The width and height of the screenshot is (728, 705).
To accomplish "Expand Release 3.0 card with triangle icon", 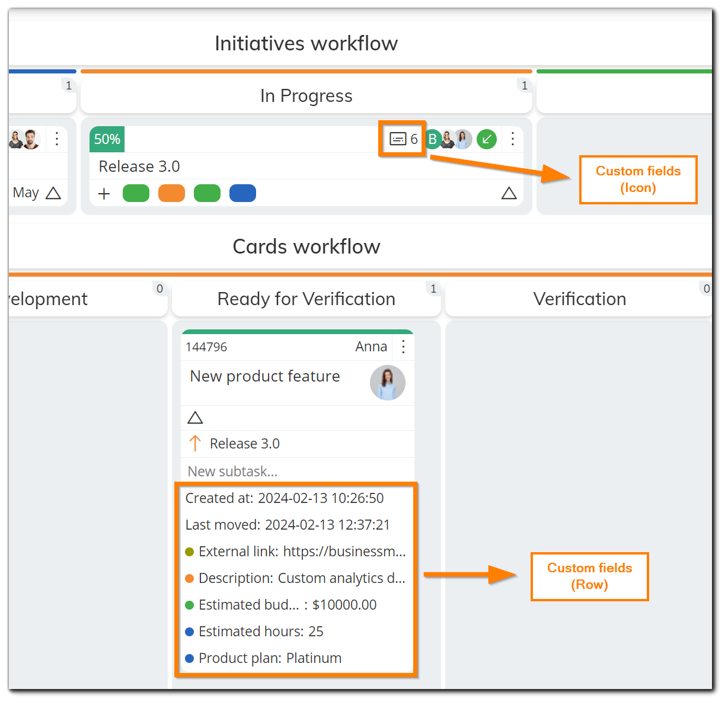I will tap(509, 194).
